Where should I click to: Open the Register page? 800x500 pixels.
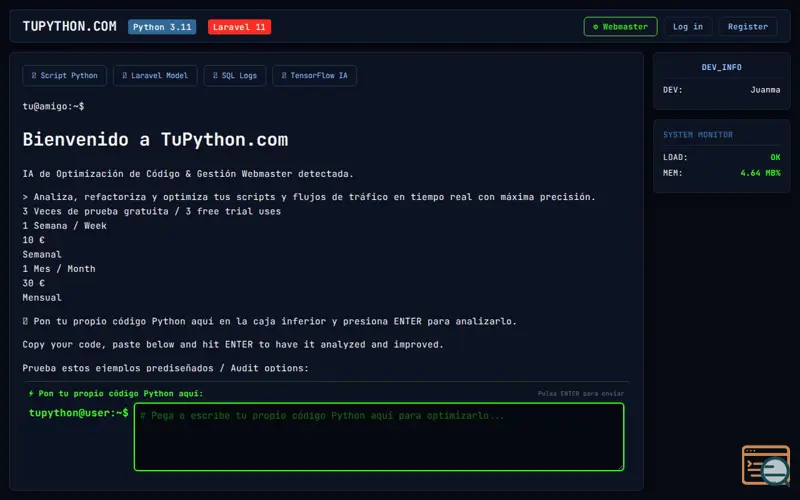748,27
